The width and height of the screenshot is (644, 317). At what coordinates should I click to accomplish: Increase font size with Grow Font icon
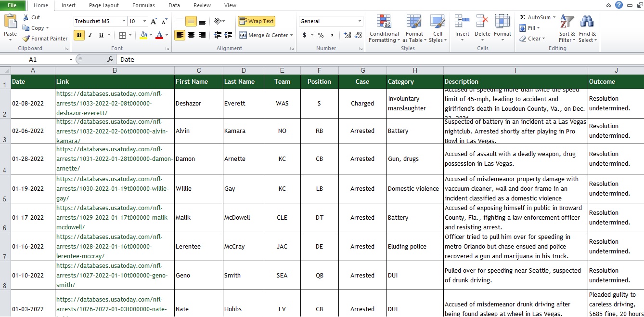[154, 21]
